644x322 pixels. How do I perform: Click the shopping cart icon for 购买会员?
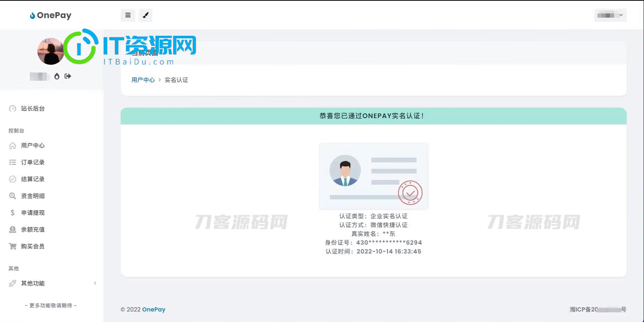point(13,246)
